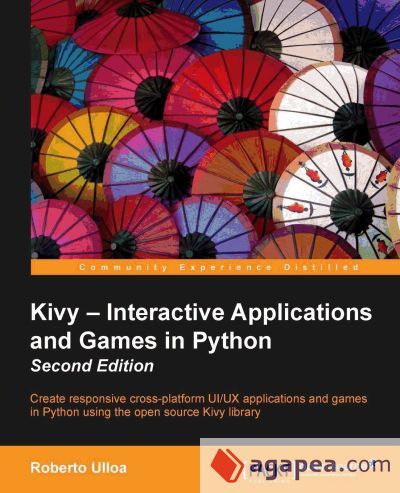Screen dimensions: 400x493
Task: Open the agapea.com watermark link
Action: (x=300, y=465)
